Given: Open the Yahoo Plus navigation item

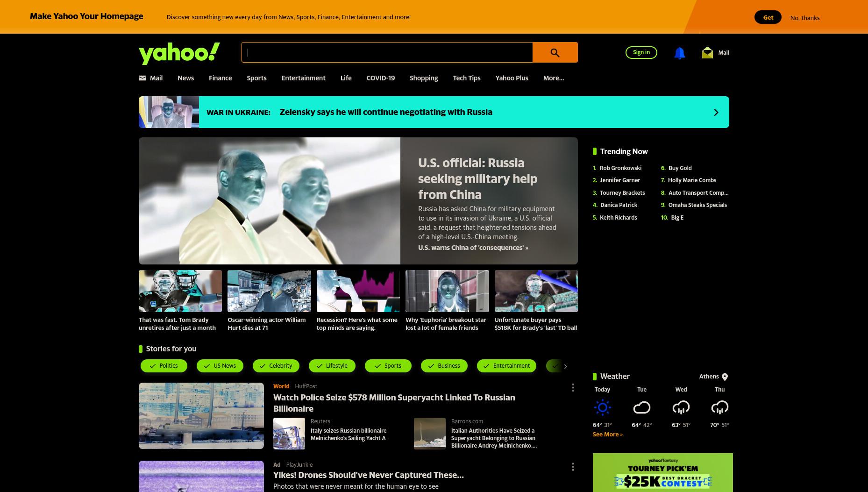Looking at the screenshot, I should point(512,78).
